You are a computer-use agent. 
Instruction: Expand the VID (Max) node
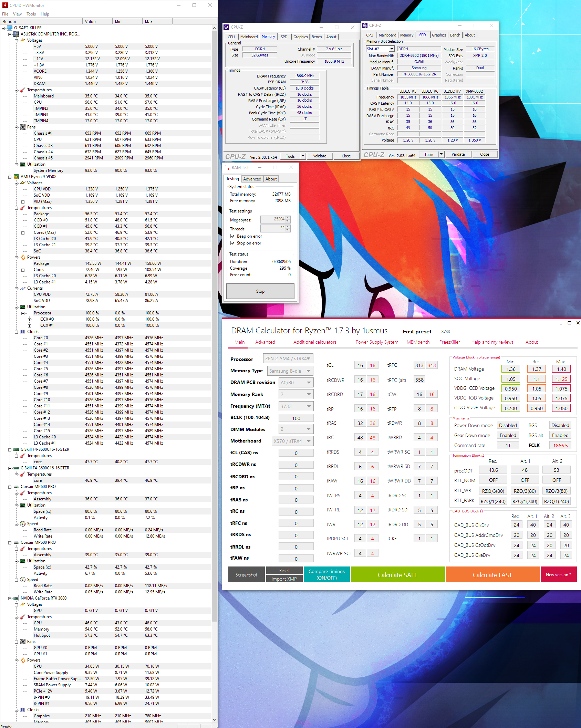pyautogui.click(x=23, y=201)
